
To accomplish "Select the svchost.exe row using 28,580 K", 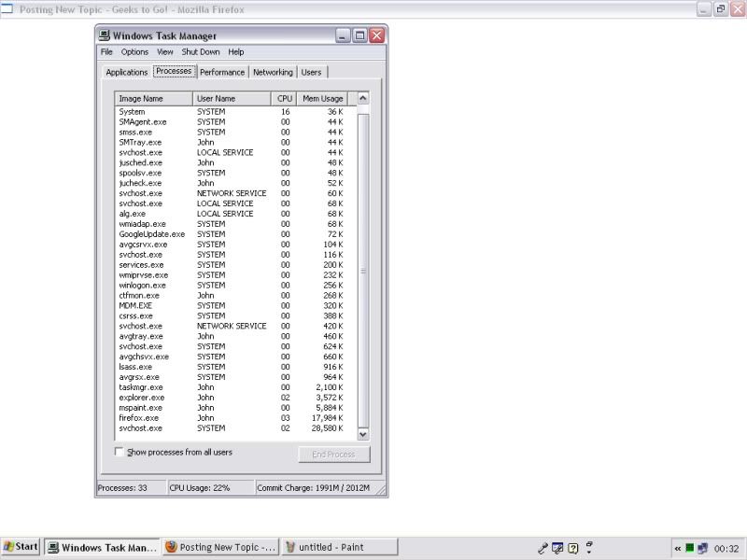I will click(x=236, y=428).
